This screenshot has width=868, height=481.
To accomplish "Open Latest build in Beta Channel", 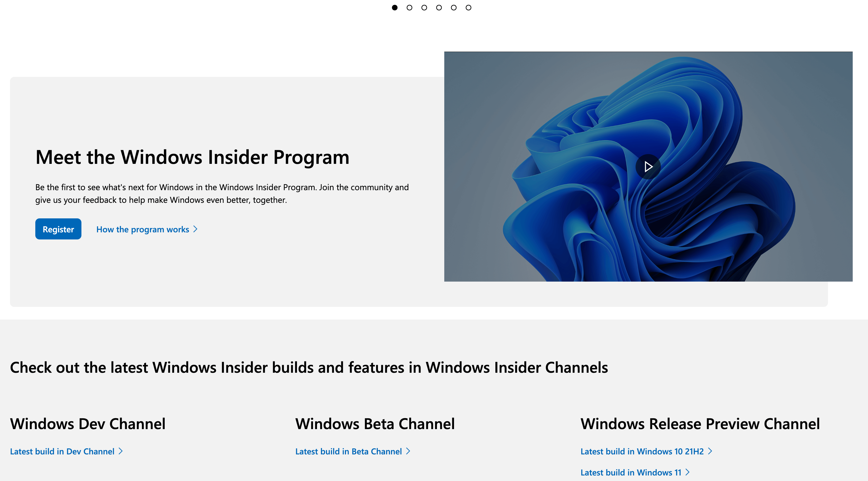I will click(x=348, y=451).
